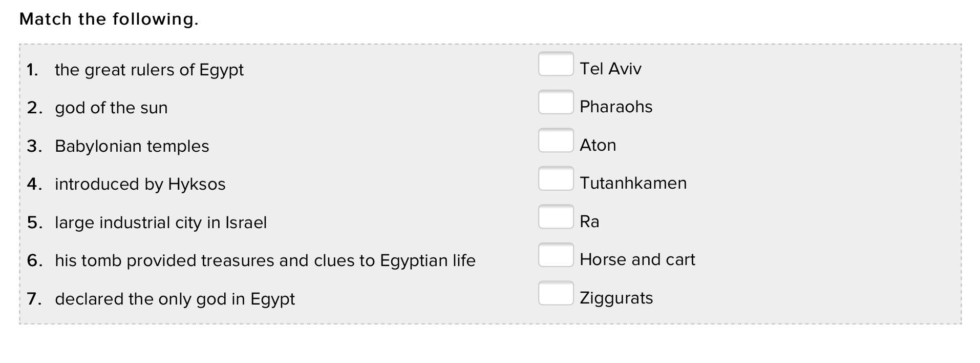Click the answer box beside Tel Aviv

(556, 64)
